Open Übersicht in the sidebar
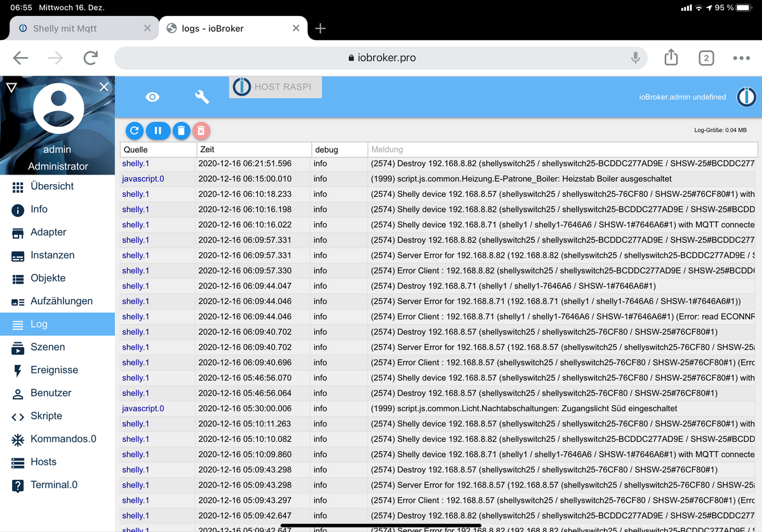762x532 pixels. pyautogui.click(x=57, y=186)
